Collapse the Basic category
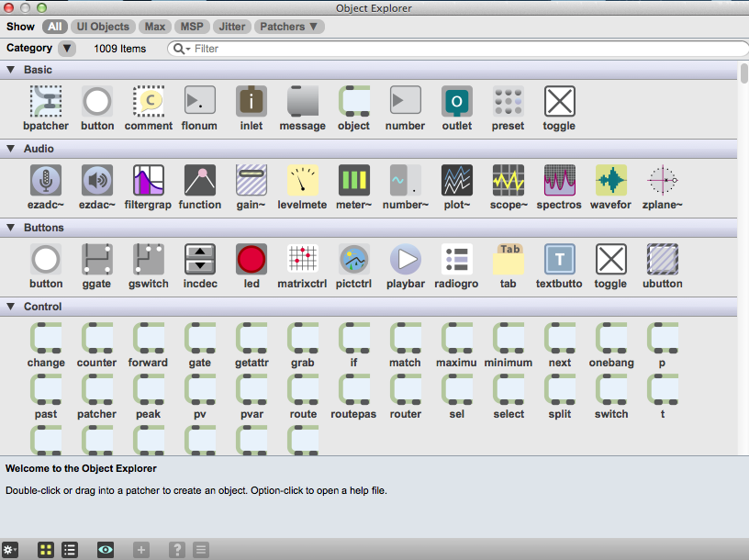 10,70
